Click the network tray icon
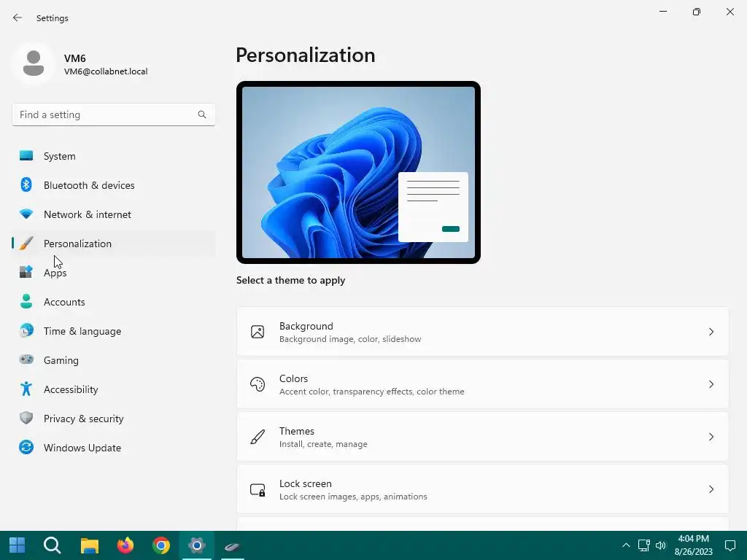The height and width of the screenshot is (560, 747). (643, 545)
